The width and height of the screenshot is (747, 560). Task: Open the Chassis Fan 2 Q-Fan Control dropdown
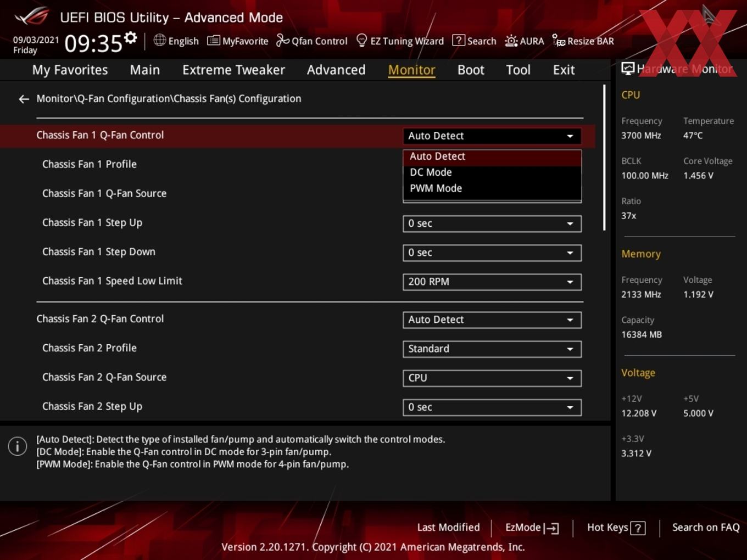point(492,320)
